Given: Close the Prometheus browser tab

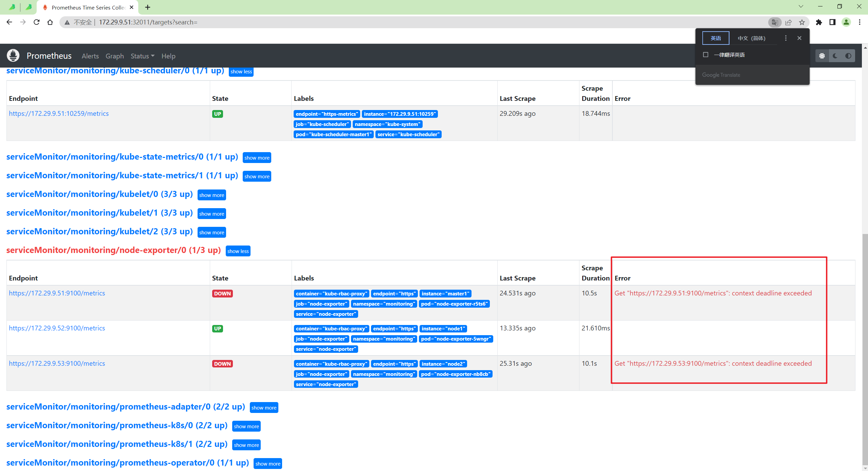Looking at the screenshot, I should tap(132, 7).
